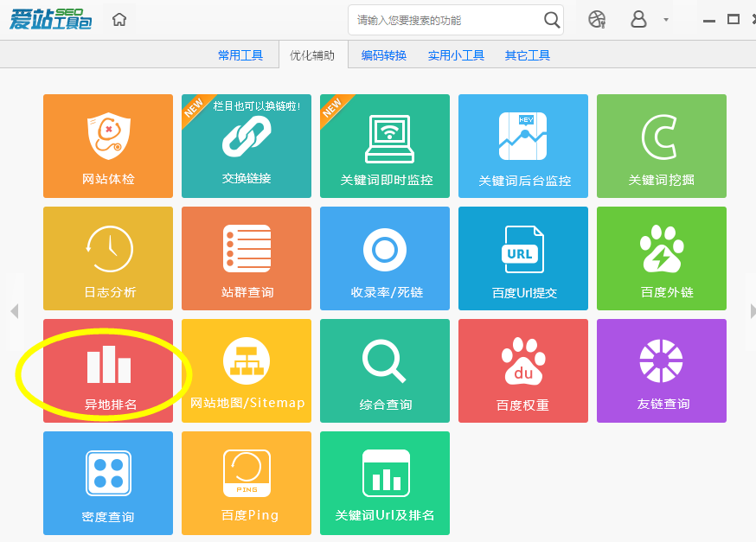
Task: Open 关键词Url及排名
Action: coord(384,482)
